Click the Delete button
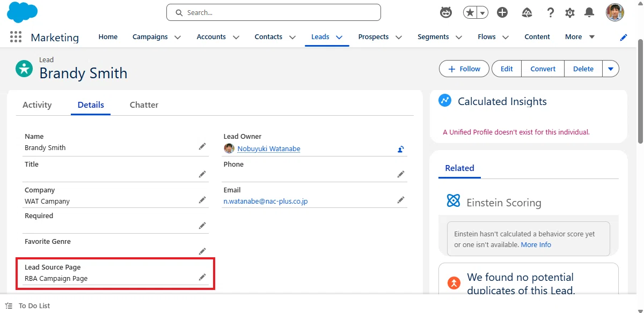The height and width of the screenshot is (313, 644). coord(583,69)
